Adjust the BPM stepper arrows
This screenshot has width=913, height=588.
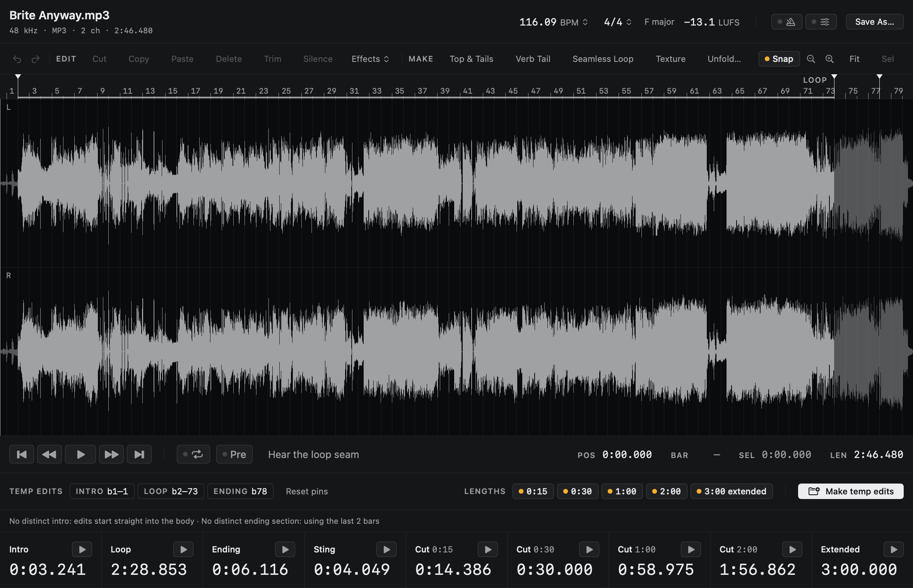585,22
